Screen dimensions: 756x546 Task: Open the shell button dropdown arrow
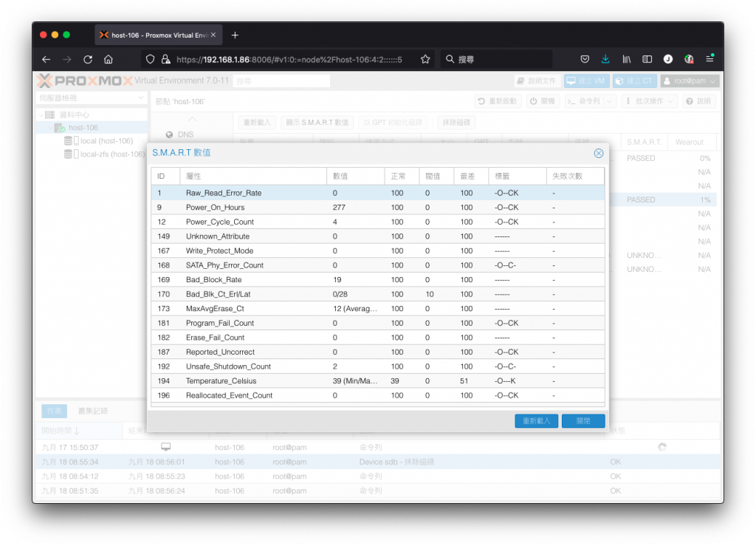(x=609, y=101)
